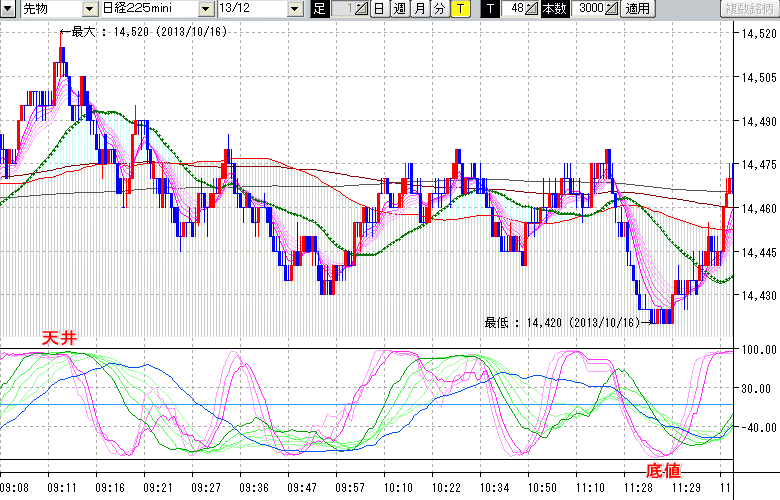Click the T tick count field showing 48

coord(513,9)
